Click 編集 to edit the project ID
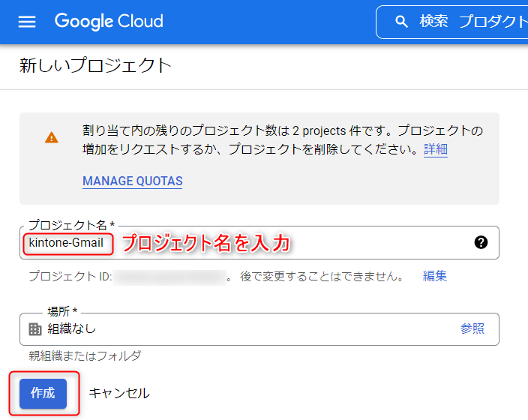This screenshot has height=420, width=528. click(x=434, y=276)
